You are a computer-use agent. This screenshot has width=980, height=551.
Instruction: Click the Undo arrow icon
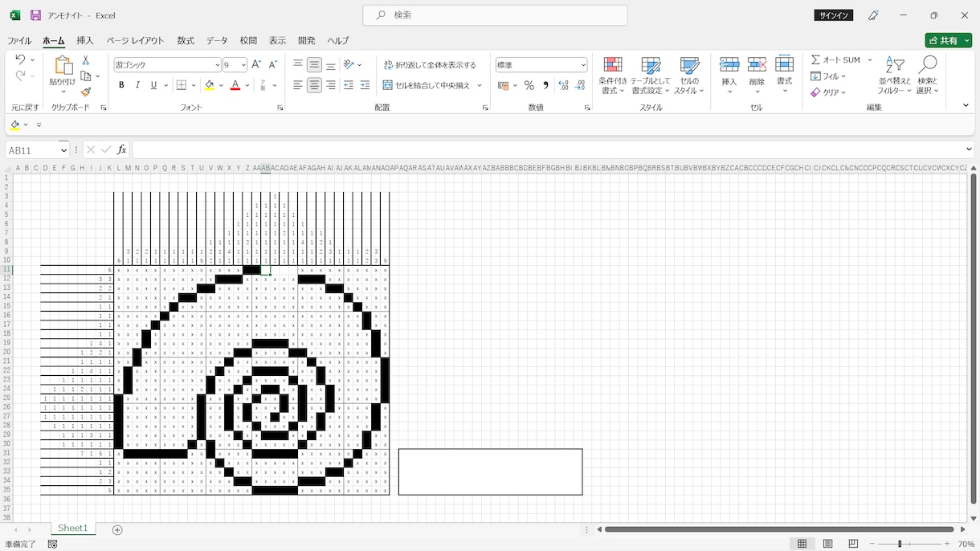(20, 59)
